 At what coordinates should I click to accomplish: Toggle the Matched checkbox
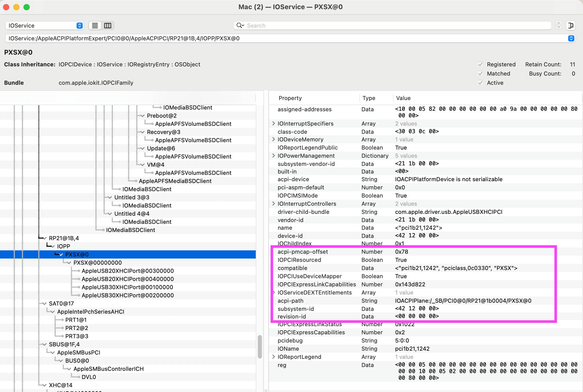(480, 73)
